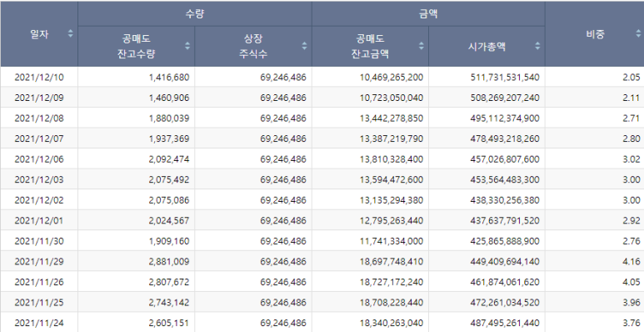The width and height of the screenshot is (644, 332).
Task: Click market cap value 478,493,218,260
Action: pos(505,138)
